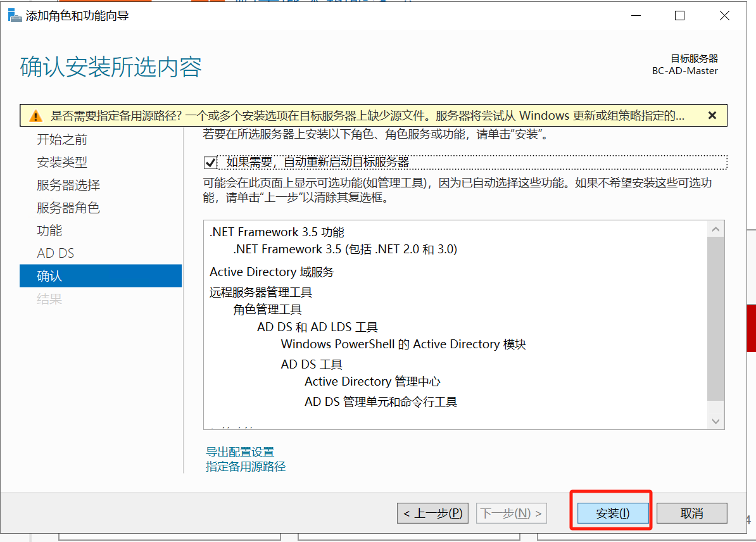
Task: Go to Installation Type step
Action: tap(62, 163)
